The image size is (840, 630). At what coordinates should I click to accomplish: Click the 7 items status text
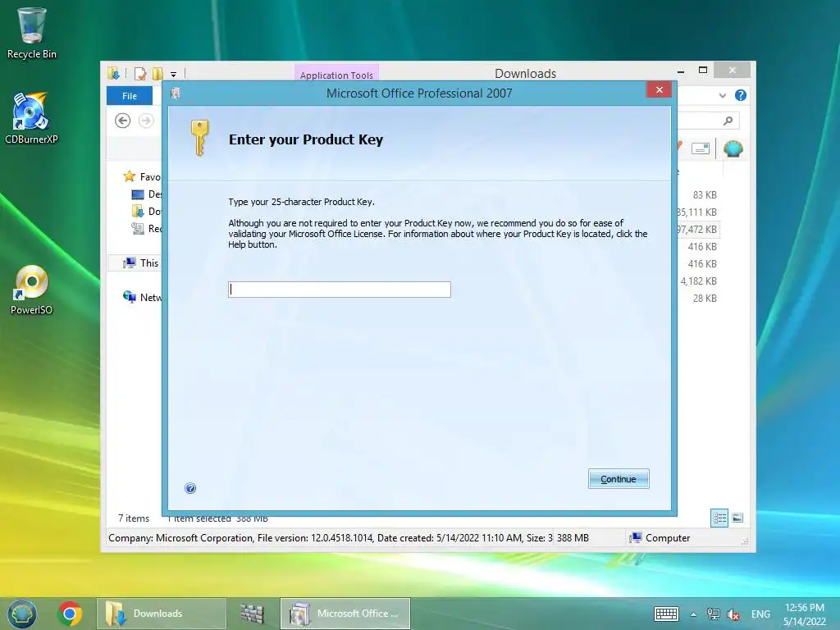pos(134,518)
